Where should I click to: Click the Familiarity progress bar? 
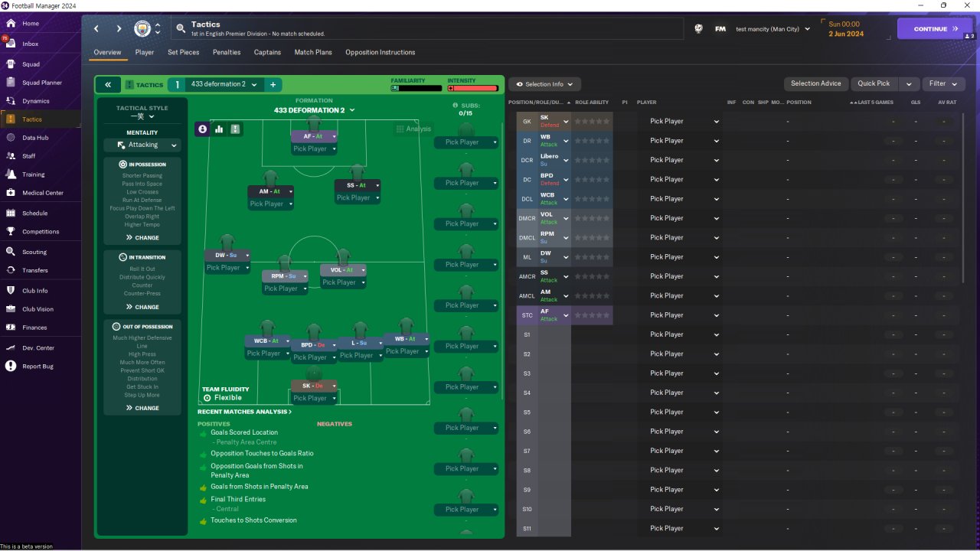(416, 88)
